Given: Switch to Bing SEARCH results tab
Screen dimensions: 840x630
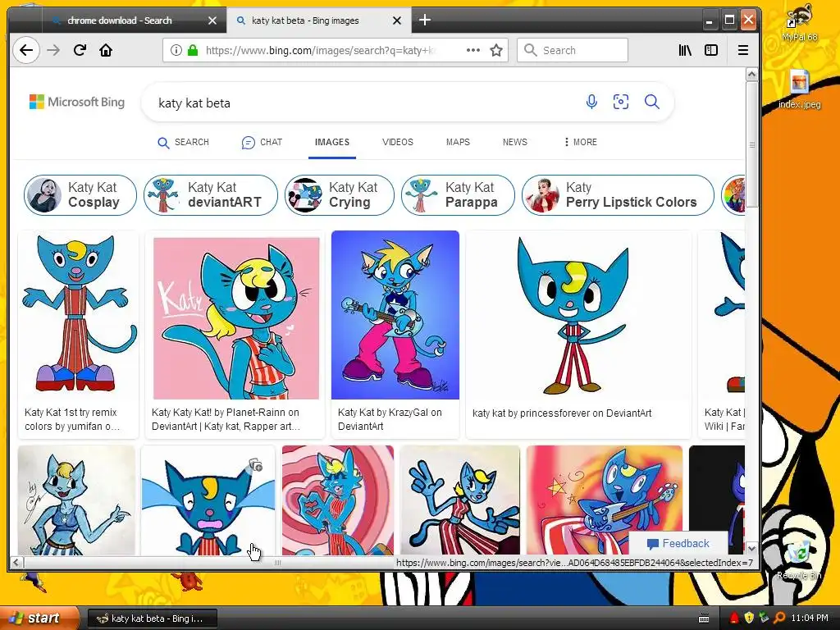Looking at the screenshot, I should (x=183, y=142).
